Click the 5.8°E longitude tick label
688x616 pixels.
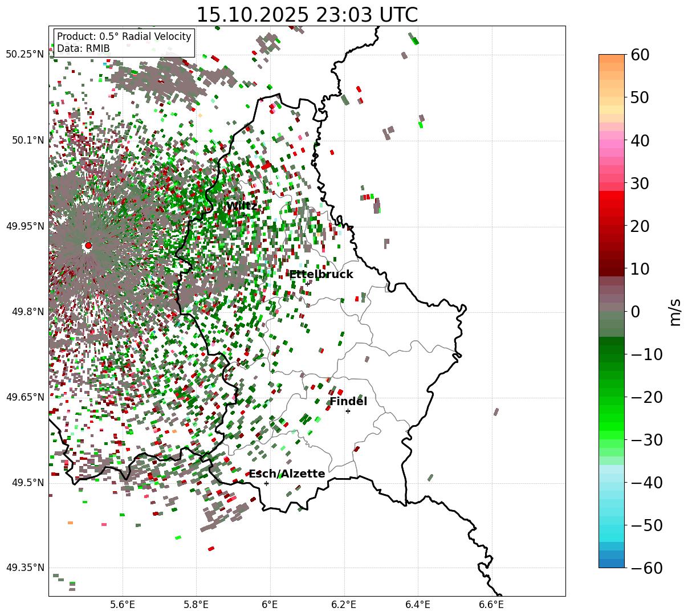[196, 605]
